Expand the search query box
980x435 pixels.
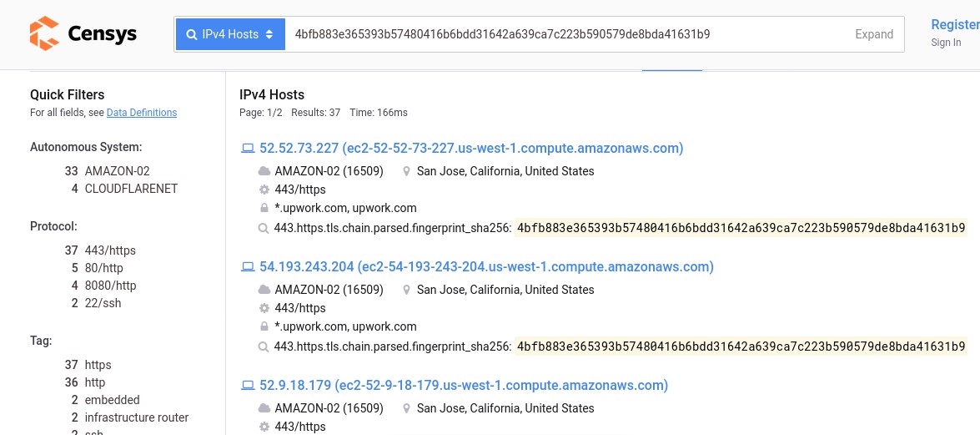tap(874, 34)
